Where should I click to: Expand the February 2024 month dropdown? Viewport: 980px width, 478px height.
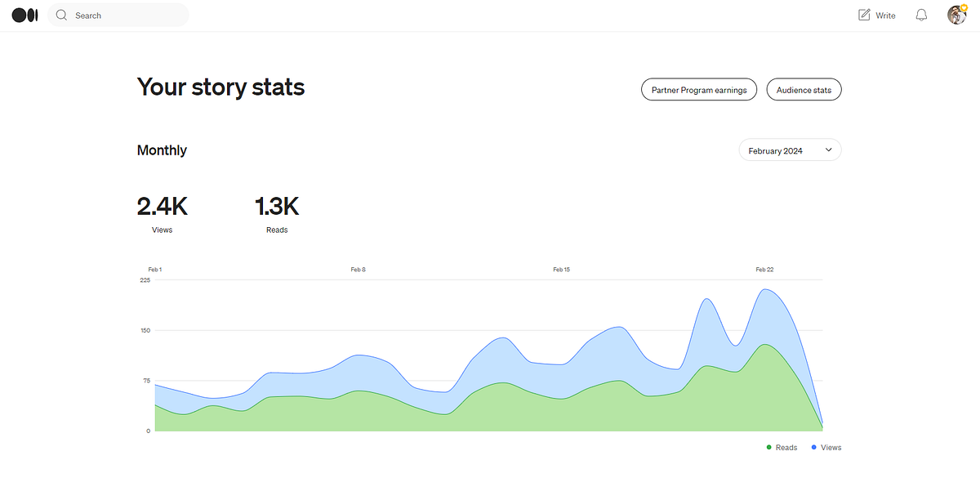pyautogui.click(x=790, y=150)
